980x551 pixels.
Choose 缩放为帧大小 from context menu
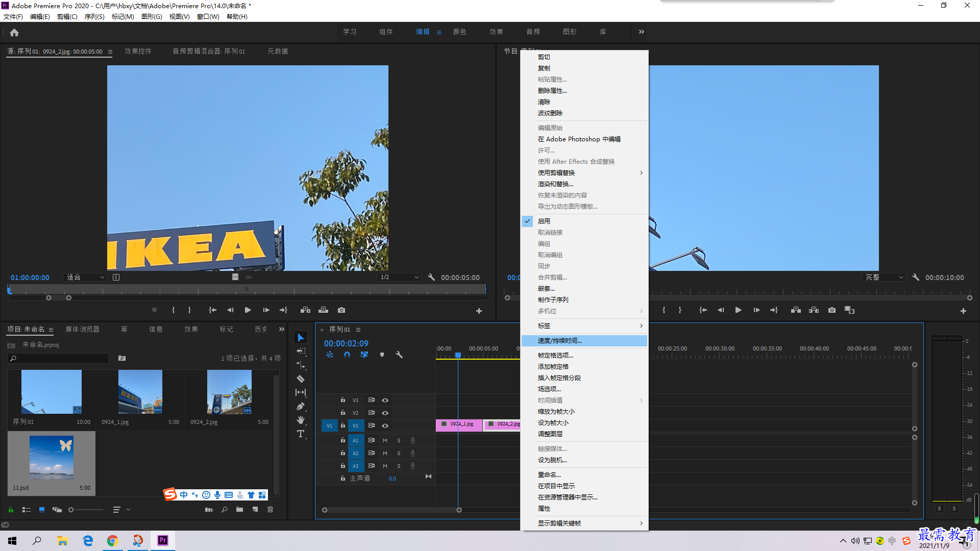point(584,411)
